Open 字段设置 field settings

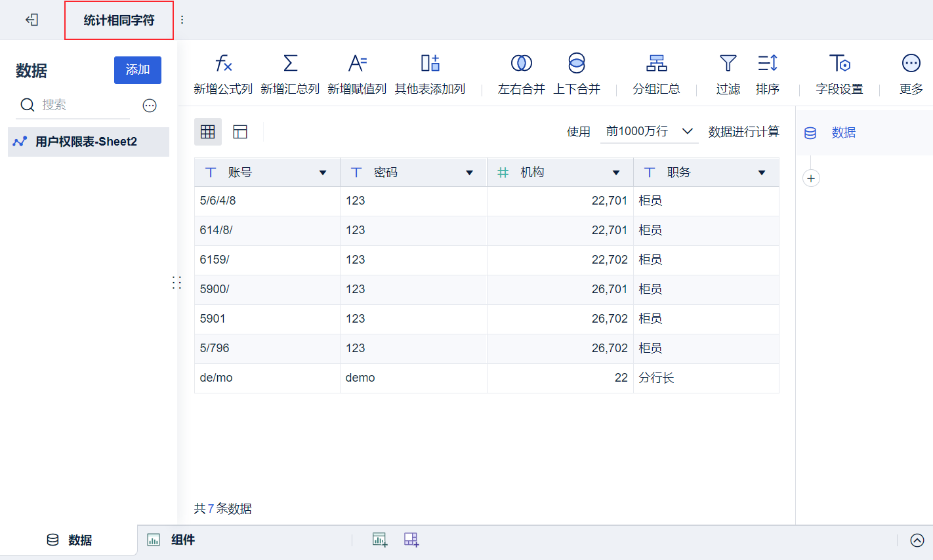click(839, 74)
